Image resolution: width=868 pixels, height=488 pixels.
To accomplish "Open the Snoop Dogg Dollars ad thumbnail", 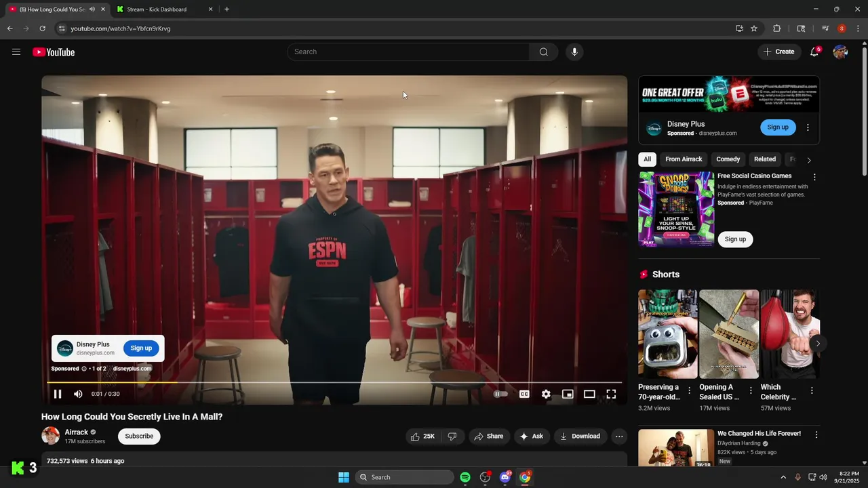I will (676, 209).
